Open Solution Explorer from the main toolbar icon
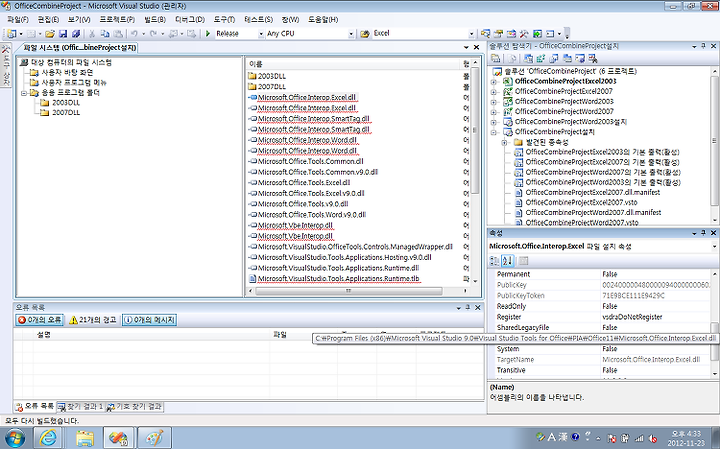 tap(485, 34)
